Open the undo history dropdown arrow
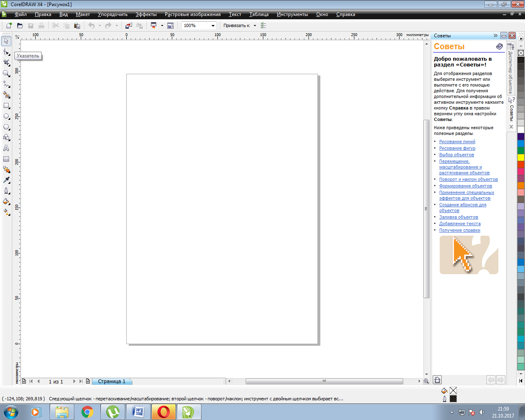 100,25
